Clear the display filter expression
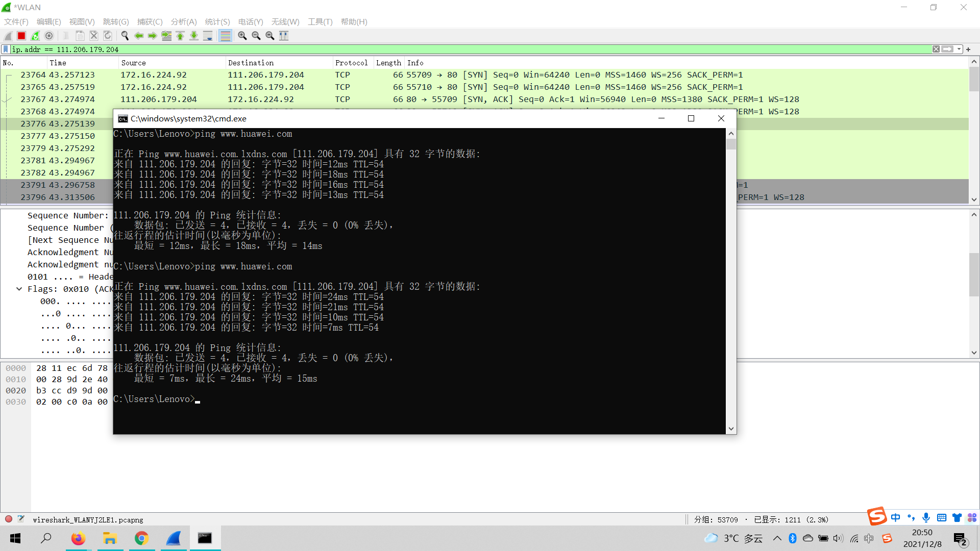Image resolution: width=980 pixels, height=551 pixels. 936,49
